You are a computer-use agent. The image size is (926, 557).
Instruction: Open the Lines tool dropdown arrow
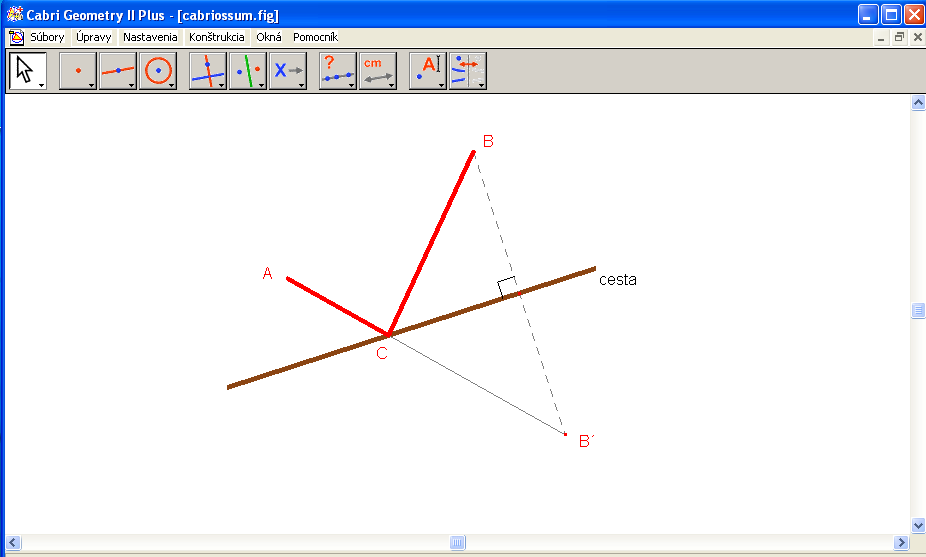pos(132,86)
